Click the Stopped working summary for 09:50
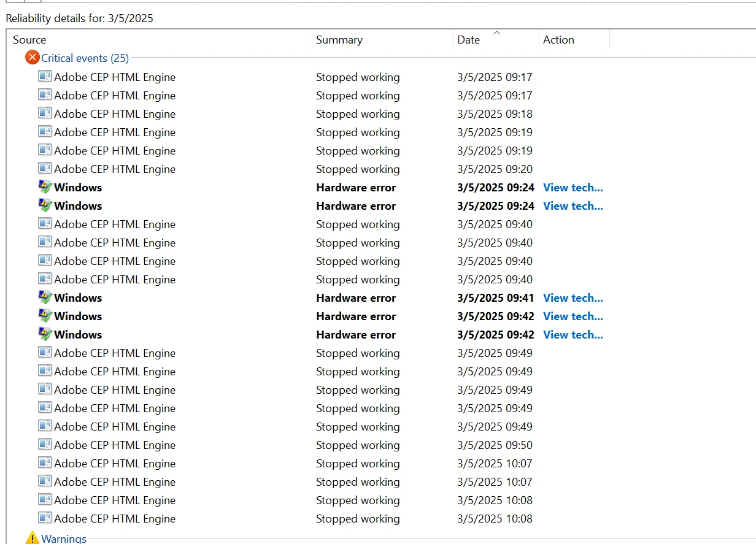756x544 pixels. (x=358, y=445)
